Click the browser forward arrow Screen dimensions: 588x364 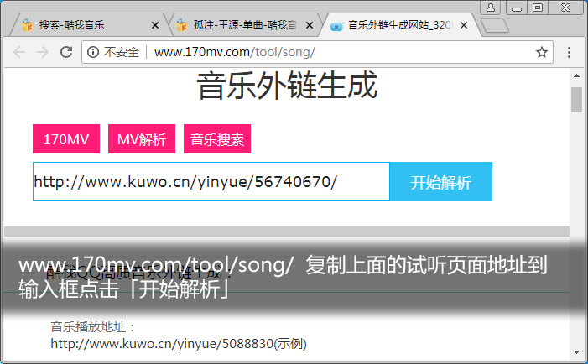[x=43, y=52]
